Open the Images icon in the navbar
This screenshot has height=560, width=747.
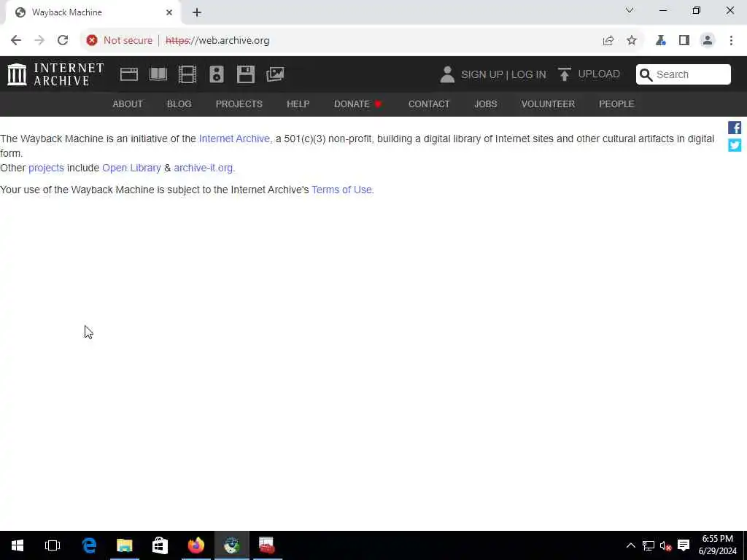275,74
